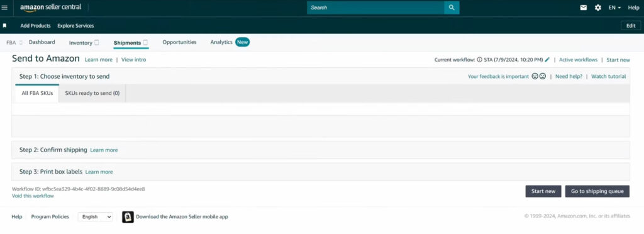Click Your feedback is important link
This screenshot has height=234, width=644.
(498, 76)
